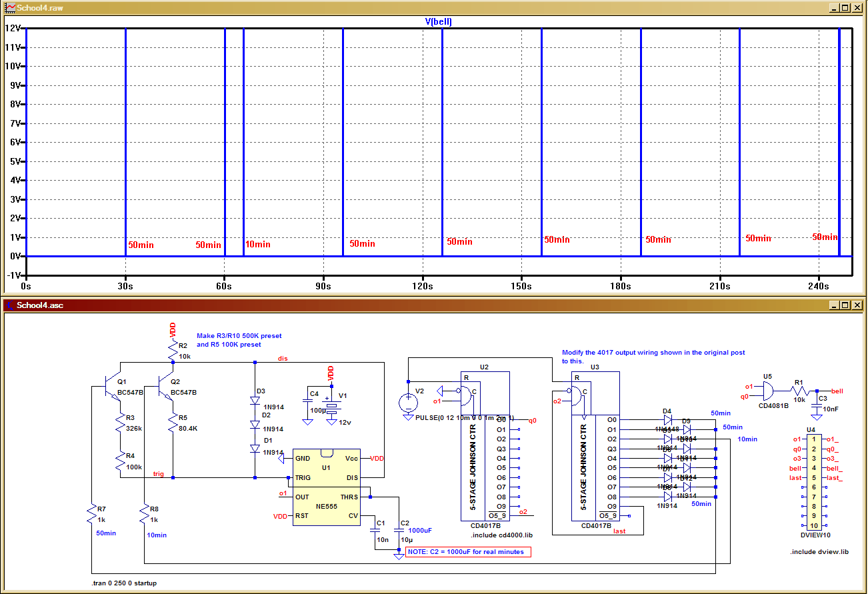Screen dimensions: 868x594
Task: Select resistor R7 1k
Action: (93, 514)
